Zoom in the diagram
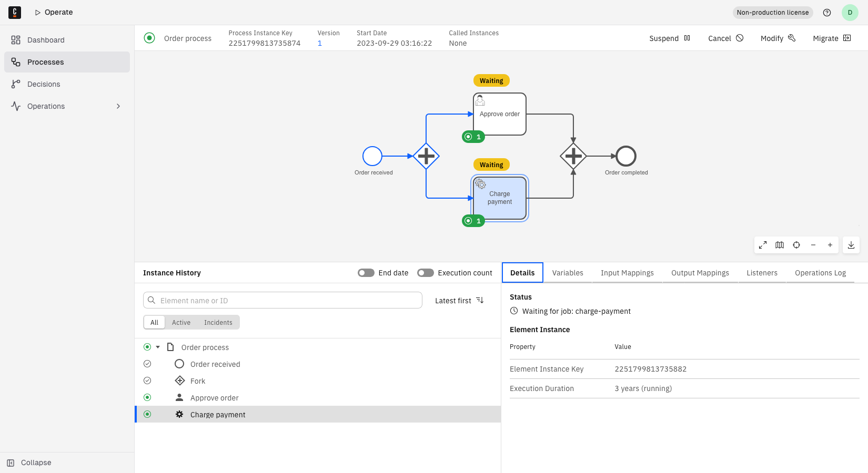The width and height of the screenshot is (868, 473). (830, 245)
